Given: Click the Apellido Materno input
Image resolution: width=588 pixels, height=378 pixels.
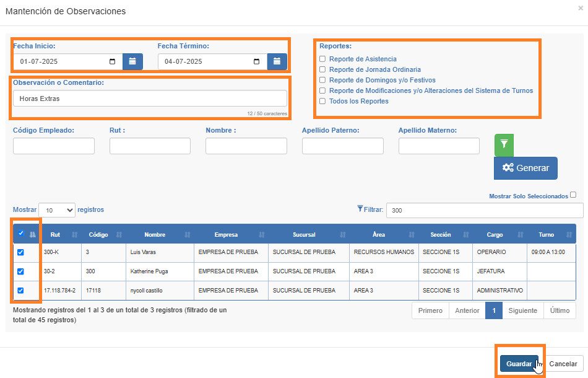Looking at the screenshot, I should [439, 146].
